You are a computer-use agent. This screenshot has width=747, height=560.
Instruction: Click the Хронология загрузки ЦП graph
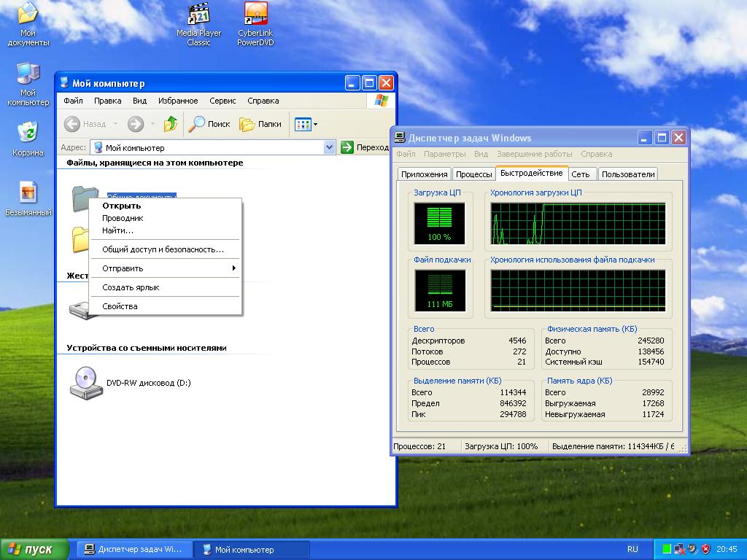[578, 223]
